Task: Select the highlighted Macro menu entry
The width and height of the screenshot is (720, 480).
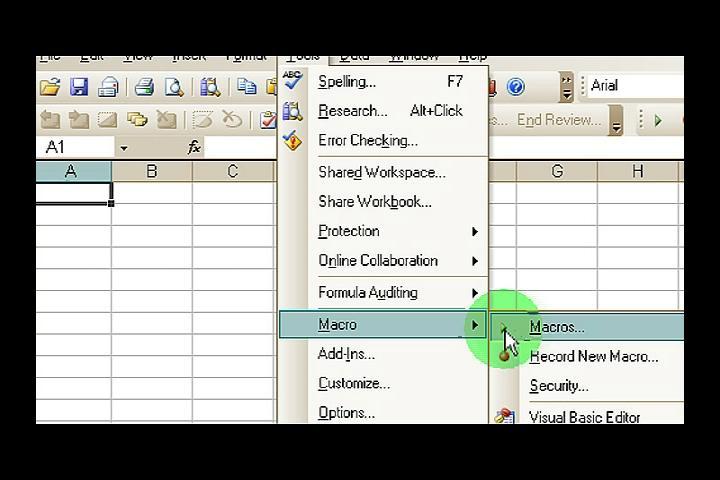Action: [382, 324]
